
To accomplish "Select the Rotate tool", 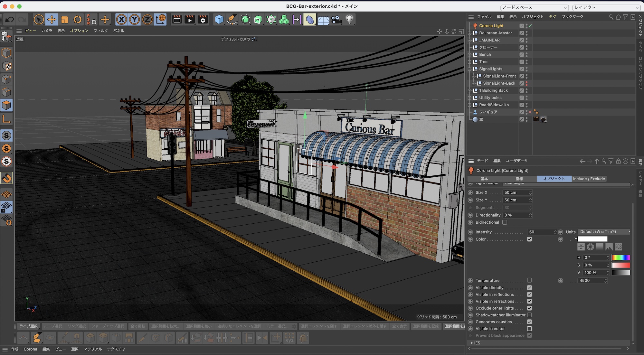I will [x=78, y=20].
